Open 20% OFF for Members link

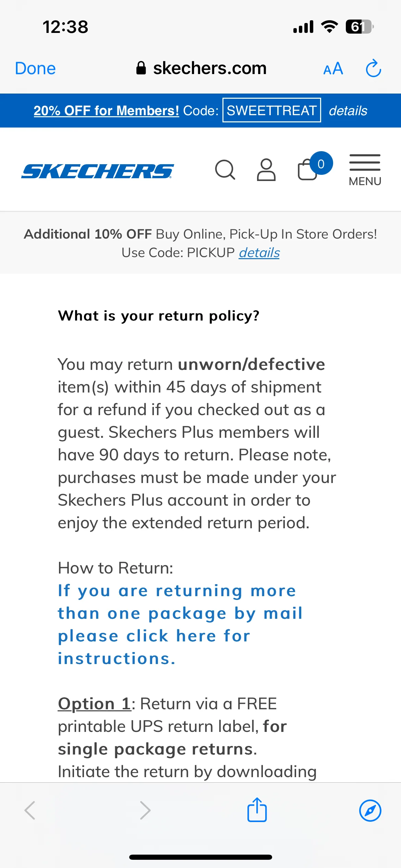[x=106, y=111]
